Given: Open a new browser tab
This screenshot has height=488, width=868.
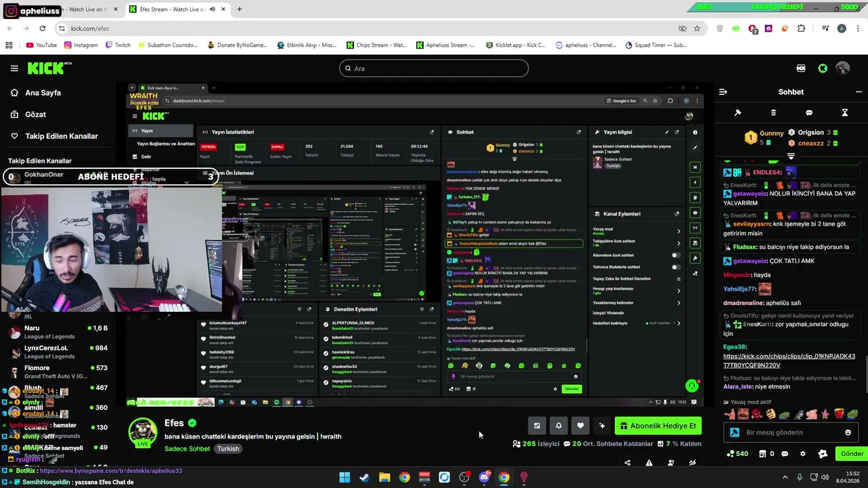Looking at the screenshot, I should point(239,9).
